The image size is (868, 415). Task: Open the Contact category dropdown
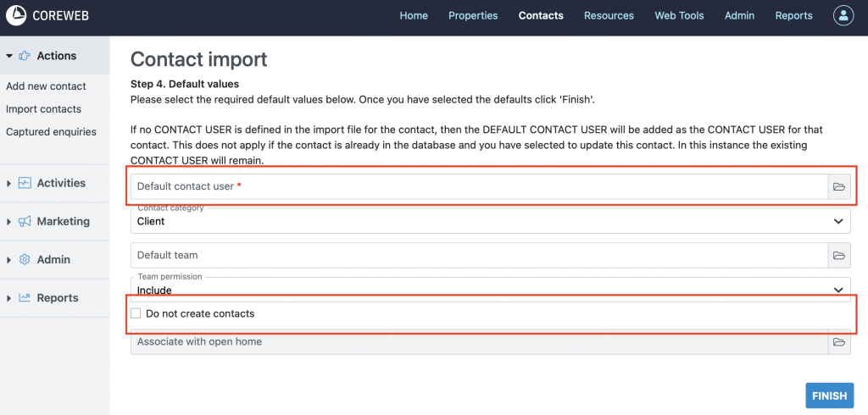pyautogui.click(x=490, y=221)
